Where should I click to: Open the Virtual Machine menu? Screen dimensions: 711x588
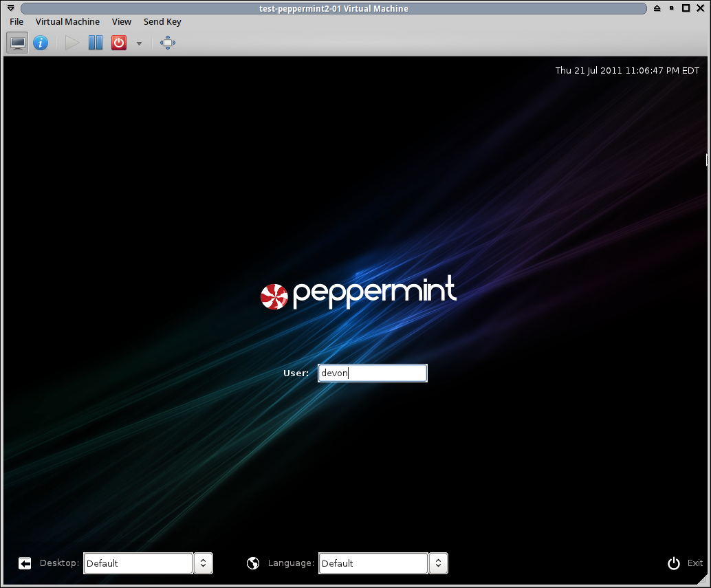(67, 22)
